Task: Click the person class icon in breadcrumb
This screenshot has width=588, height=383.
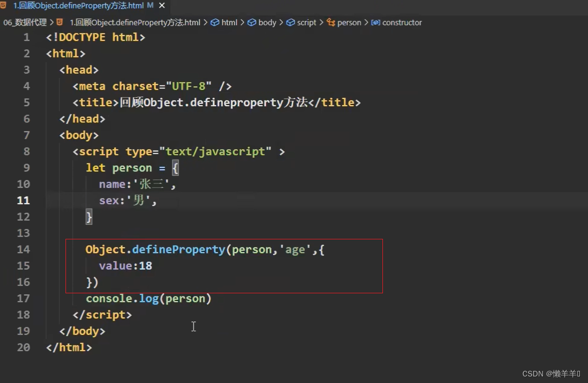Action: (x=331, y=23)
